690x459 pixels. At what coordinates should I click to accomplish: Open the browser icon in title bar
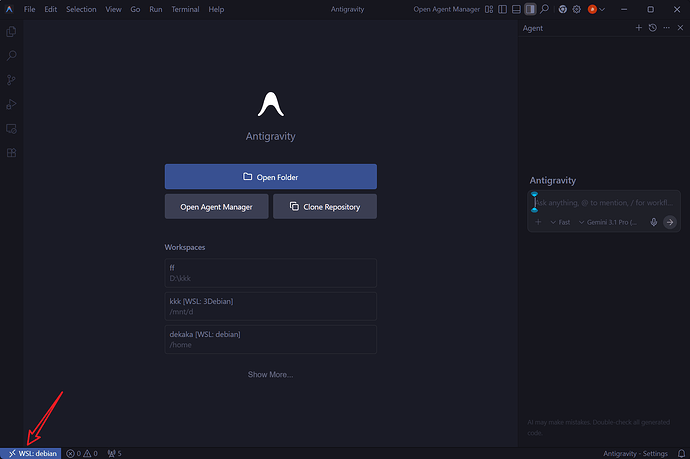tap(562, 9)
